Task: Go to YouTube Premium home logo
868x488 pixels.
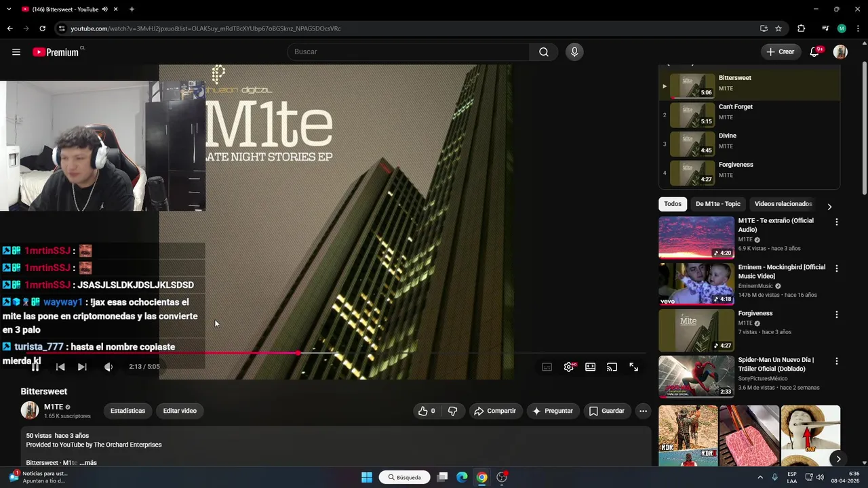Action: tap(56, 52)
